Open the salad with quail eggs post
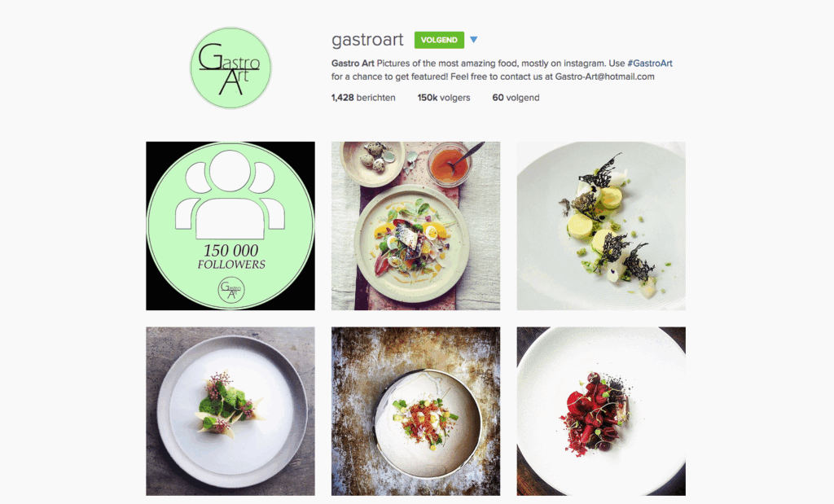Screen dimensions: 834x504 tap(415, 226)
